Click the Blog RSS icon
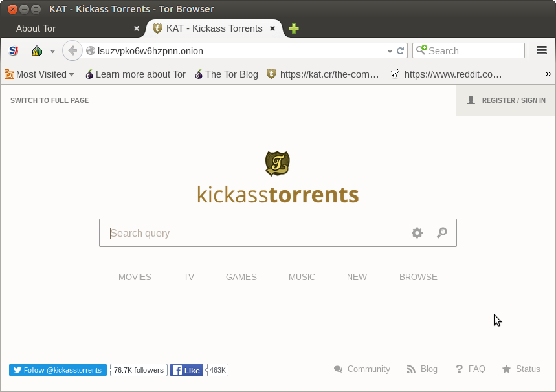 click(411, 369)
